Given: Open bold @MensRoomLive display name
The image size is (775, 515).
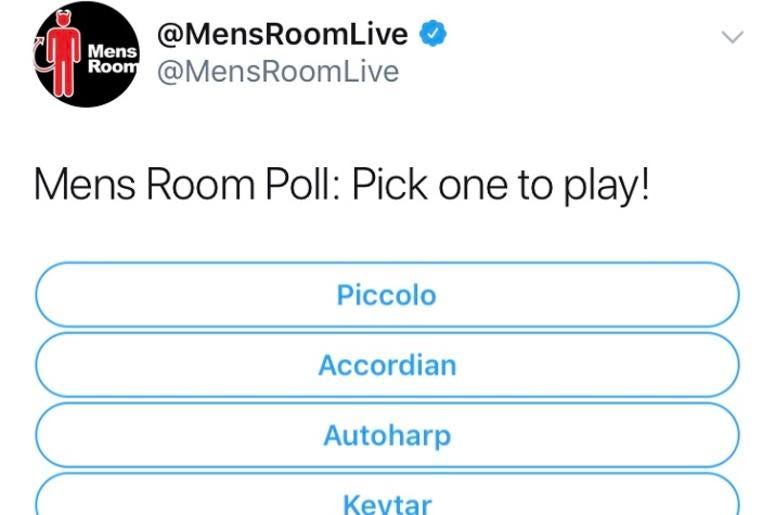Looking at the screenshot, I should (282, 34).
